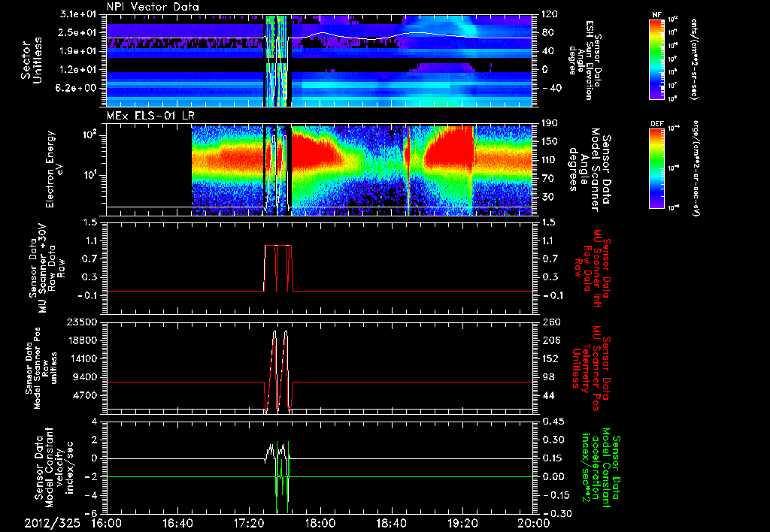The height and width of the screenshot is (532, 770).
Task: Click the 17:20 time axis label
Action: click(249, 523)
